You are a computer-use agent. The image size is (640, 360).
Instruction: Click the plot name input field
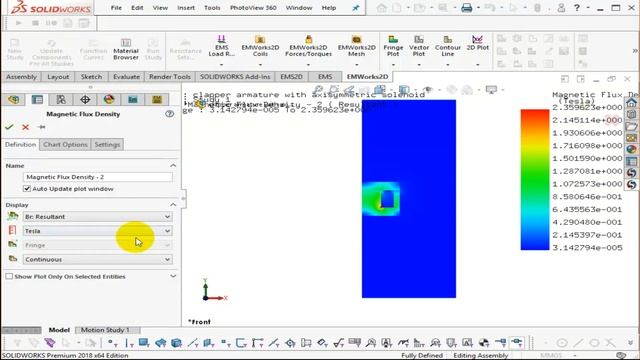98,177
